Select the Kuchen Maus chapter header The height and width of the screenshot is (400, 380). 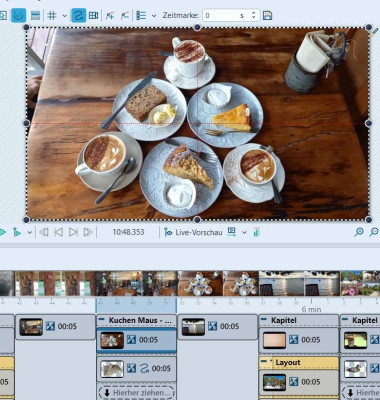pyautogui.click(x=137, y=320)
